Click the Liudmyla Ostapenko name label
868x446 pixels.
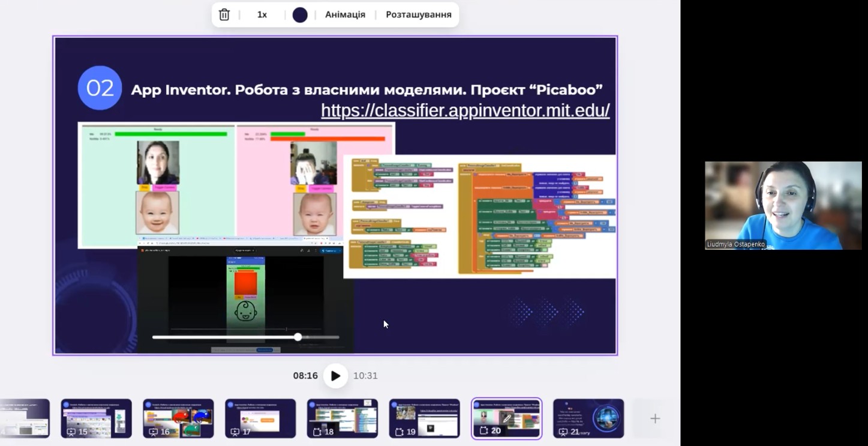coord(736,244)
